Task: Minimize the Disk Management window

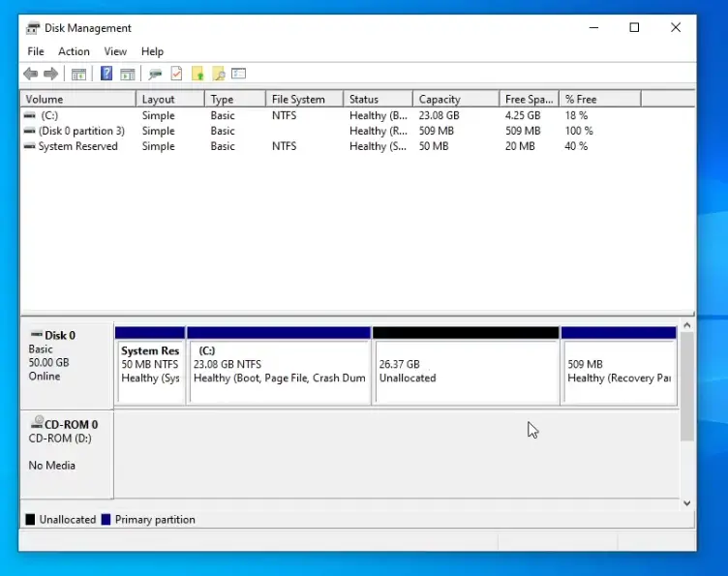Action: tap(593, 28)
